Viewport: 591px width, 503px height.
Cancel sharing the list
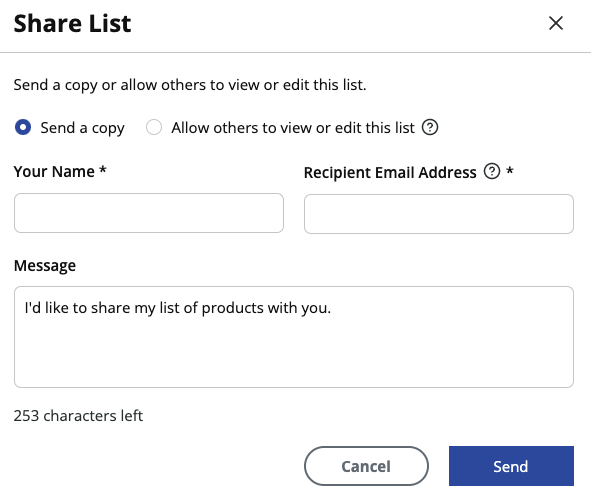pyautogui.click(x=366, y=466)
